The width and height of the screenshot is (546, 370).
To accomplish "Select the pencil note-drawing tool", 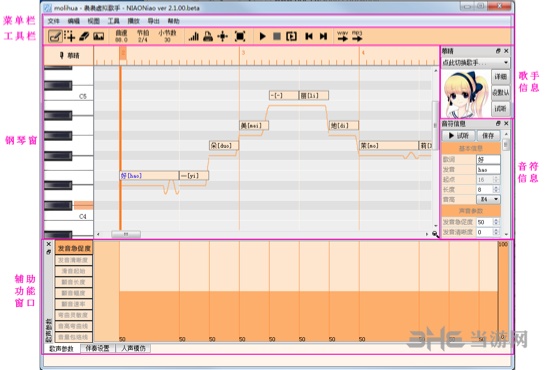I will pos(55,36).
